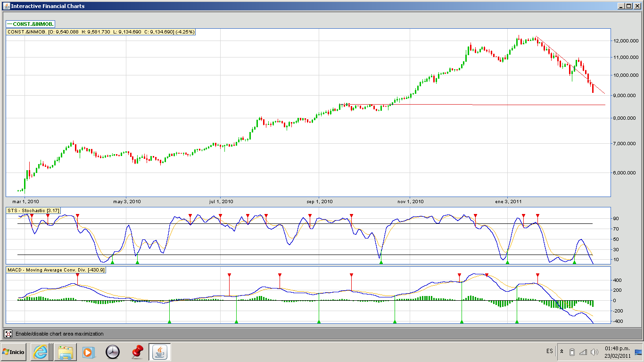
Task: Click the clock icon in the taskbar
Action: click(113, 352)
